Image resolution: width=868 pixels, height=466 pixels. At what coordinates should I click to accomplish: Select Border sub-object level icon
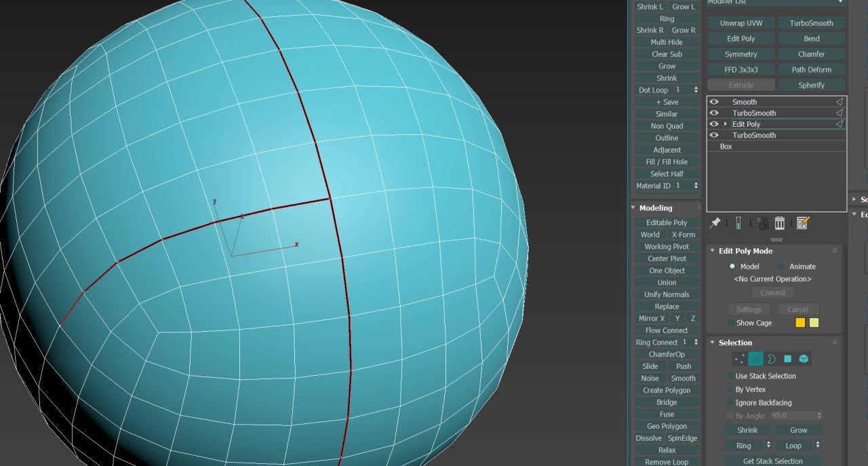point(772,359)
